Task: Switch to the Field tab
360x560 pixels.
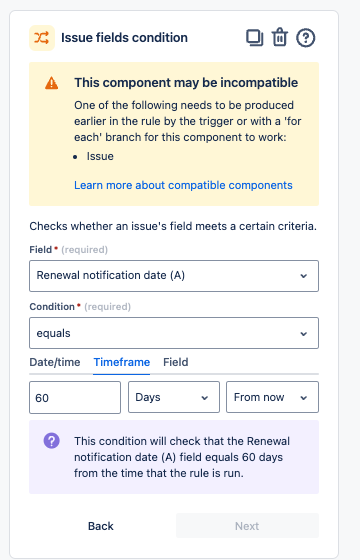Action: click(x=176, y=362)
